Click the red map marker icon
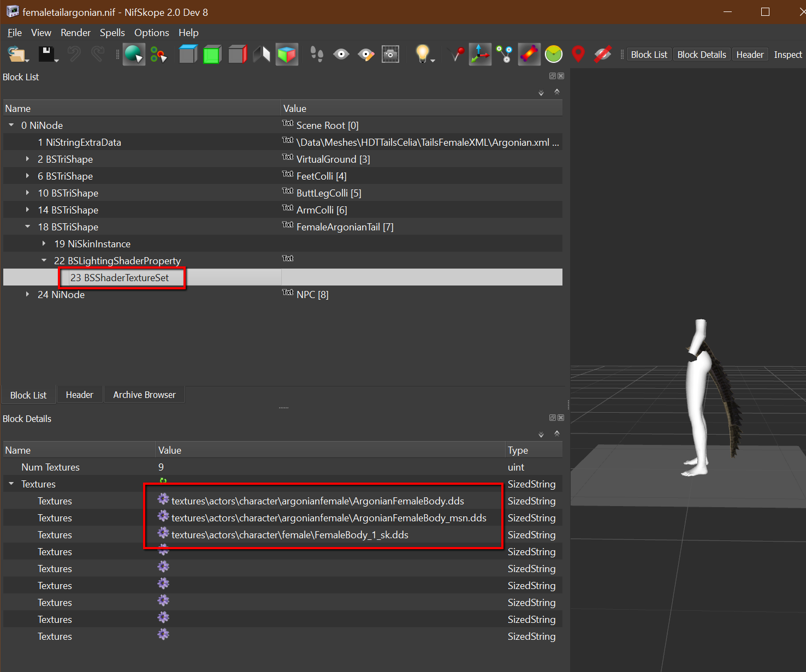This screenshot has width=806, height=672. (x=578, y=54)
